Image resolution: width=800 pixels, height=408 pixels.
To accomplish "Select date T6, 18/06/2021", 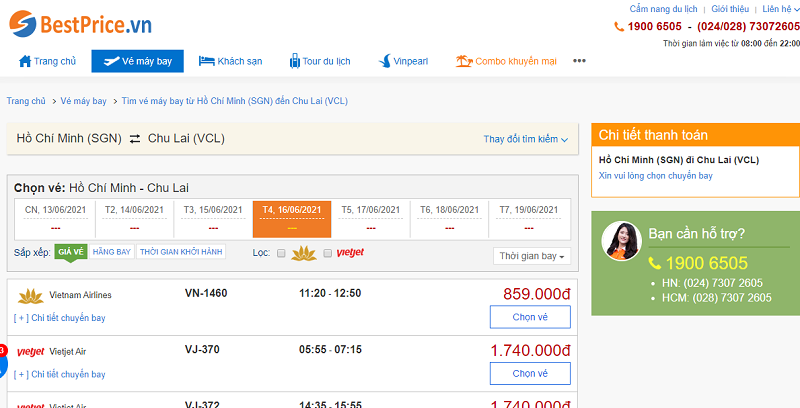I will pyautogui.click(x=449, y=219).
